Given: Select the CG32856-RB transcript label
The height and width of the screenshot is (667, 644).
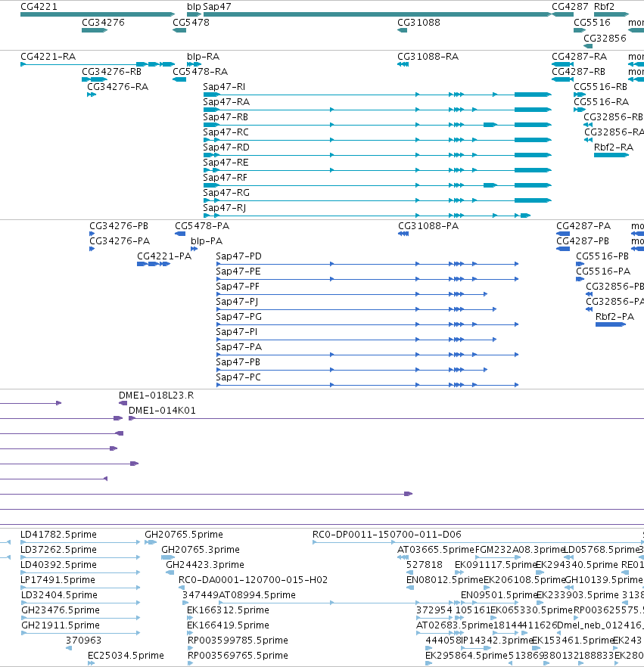Looking at the screenshot, I should pos(614,117).
